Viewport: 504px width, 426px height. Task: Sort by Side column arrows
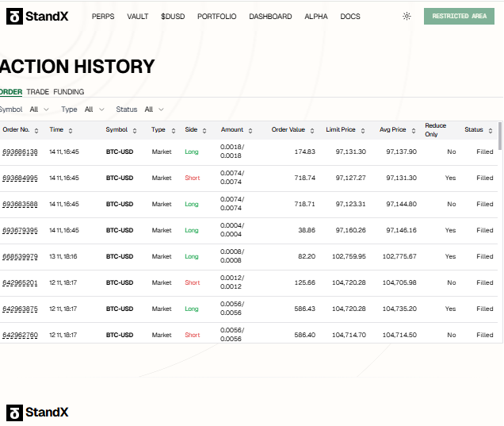pyautogui.click(x=204, y=130)
